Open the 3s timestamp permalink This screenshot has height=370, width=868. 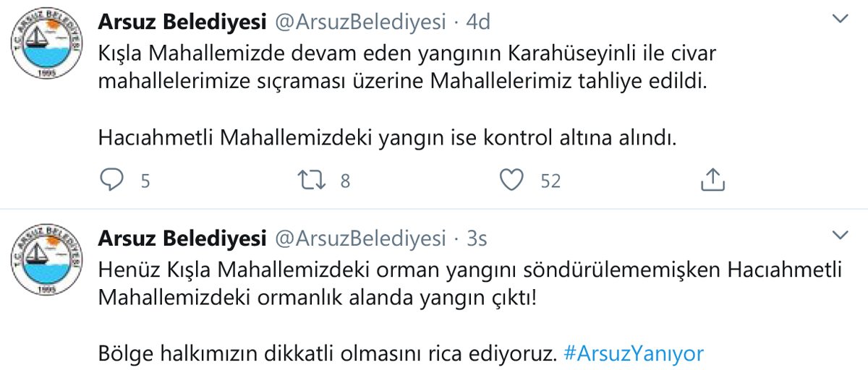(x=477, y=237)
